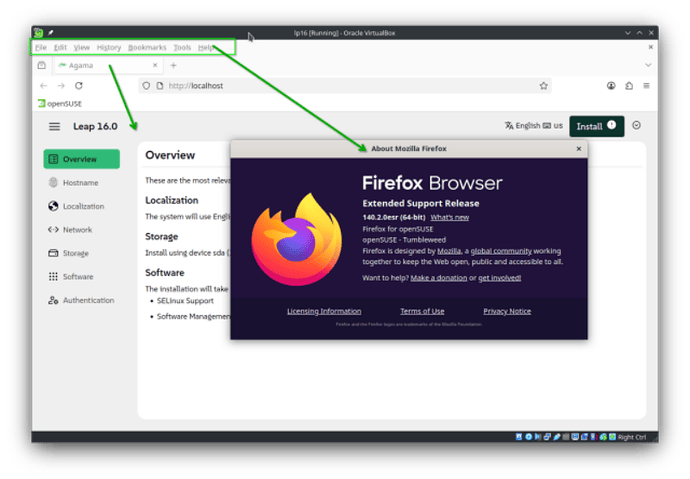The image size is (690, 479).
Task: Open the English us language selector
Action: (x=535, y=126)
